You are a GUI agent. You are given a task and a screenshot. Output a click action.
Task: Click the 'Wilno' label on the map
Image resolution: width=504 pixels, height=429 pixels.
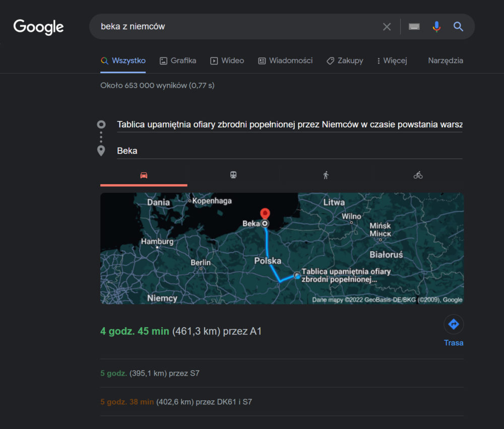351,217
